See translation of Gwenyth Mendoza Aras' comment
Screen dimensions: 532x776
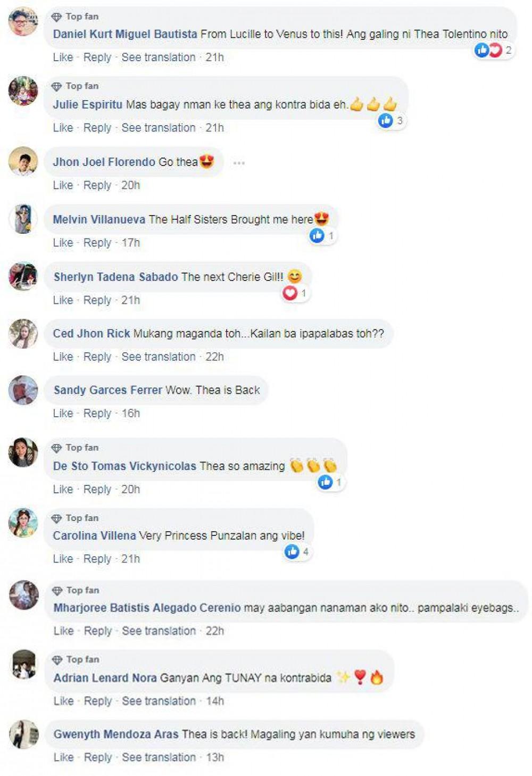coord(159,757)
